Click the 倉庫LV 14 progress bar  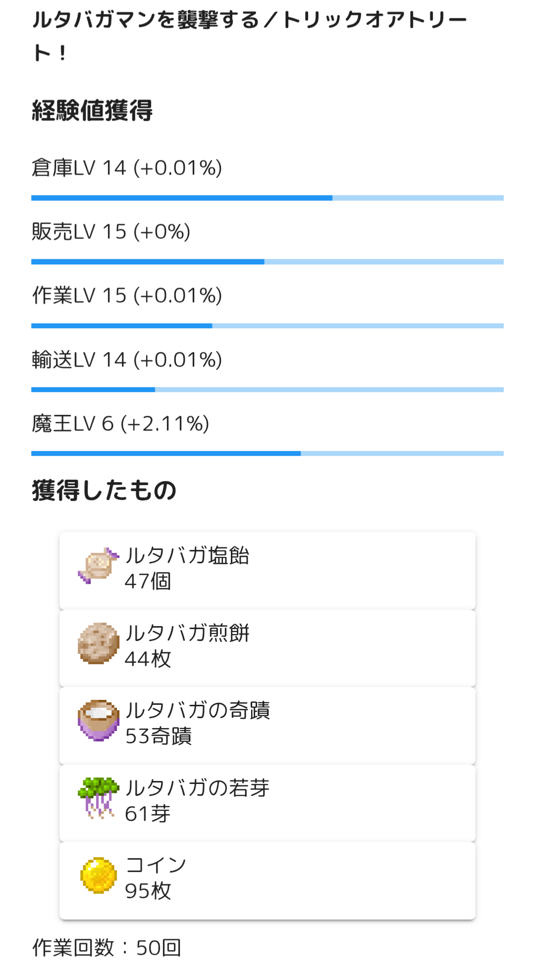click(267, 198)
